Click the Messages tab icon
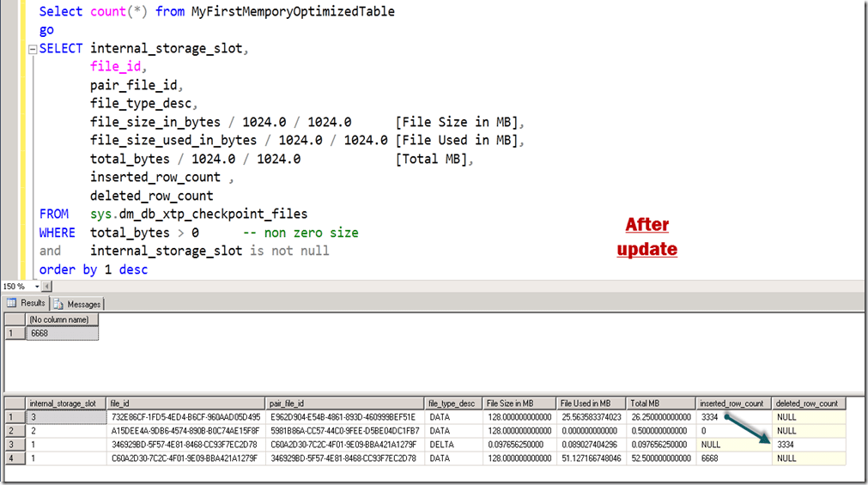This screenshot has width=868, height=485. [59, 304]
